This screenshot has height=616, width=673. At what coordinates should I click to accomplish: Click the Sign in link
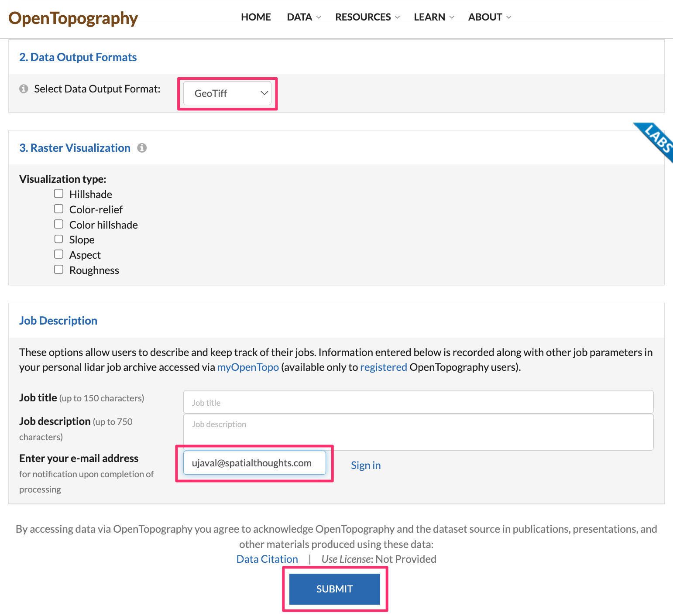point(366,465)
